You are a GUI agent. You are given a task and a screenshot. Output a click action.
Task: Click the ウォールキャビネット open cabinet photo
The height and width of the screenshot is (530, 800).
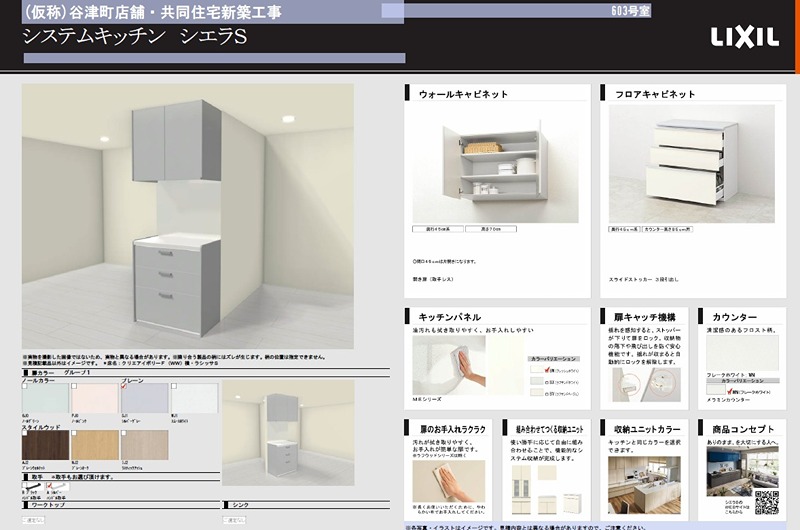click(x=495, y=164)
